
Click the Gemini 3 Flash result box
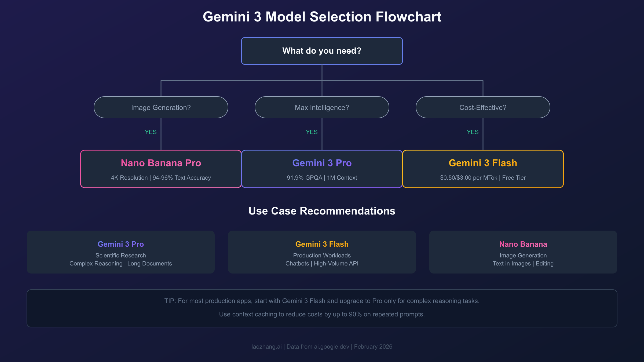(483, 169)
